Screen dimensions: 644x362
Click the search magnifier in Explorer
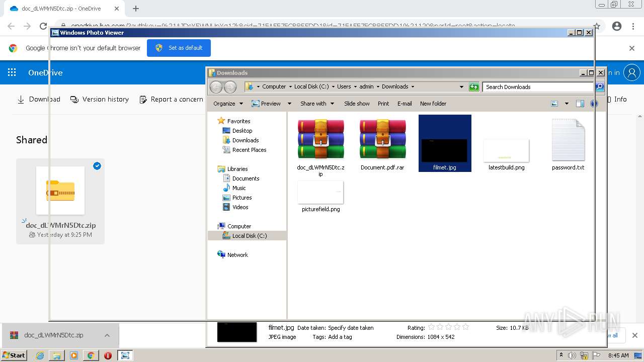[599, 87]
